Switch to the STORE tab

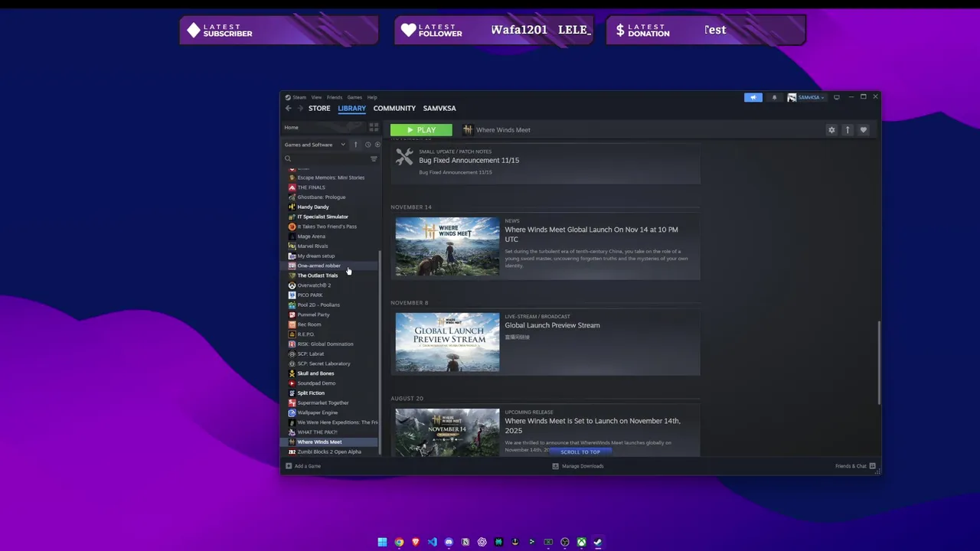click(319, 109)
